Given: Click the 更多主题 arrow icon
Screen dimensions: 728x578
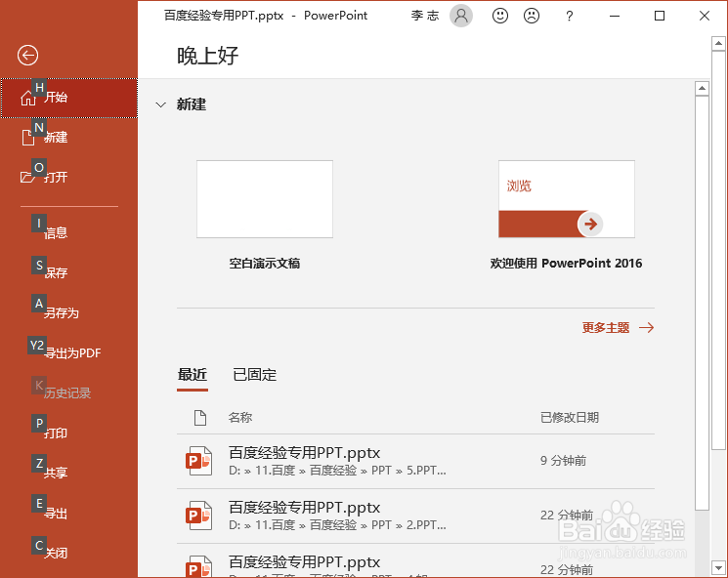Looking at the screenshot, I should (646, 328).
